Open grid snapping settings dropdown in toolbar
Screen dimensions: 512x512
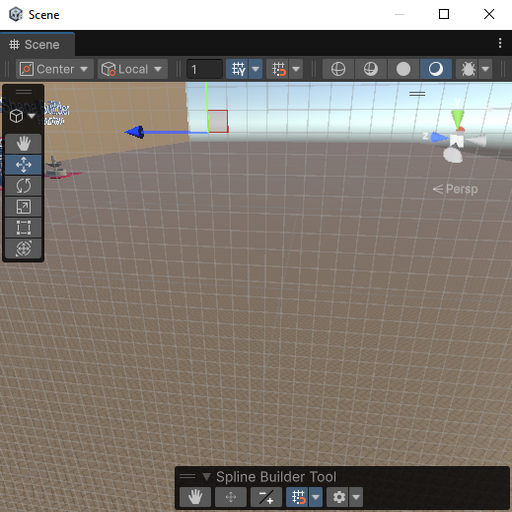(296, 69)
